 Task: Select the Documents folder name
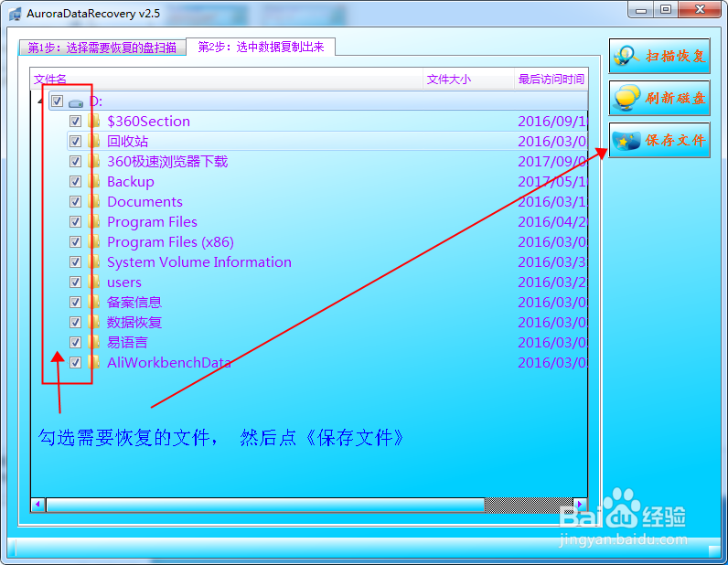click(x=145, y=201)
